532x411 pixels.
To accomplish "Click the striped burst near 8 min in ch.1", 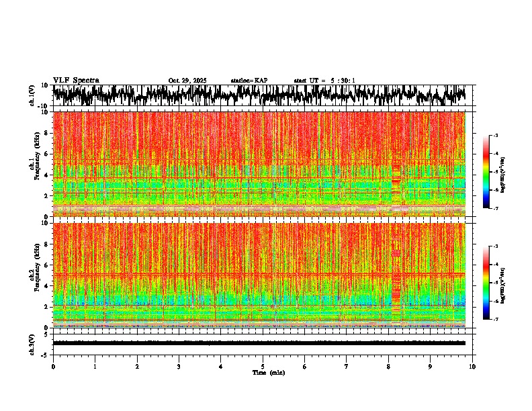I will (x=396, y=185).
